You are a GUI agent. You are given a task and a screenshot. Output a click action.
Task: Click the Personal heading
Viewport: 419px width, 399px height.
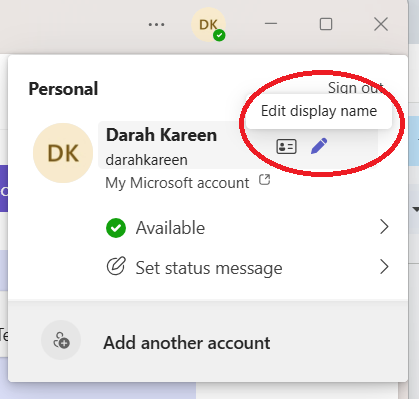[x=63, y=89]
